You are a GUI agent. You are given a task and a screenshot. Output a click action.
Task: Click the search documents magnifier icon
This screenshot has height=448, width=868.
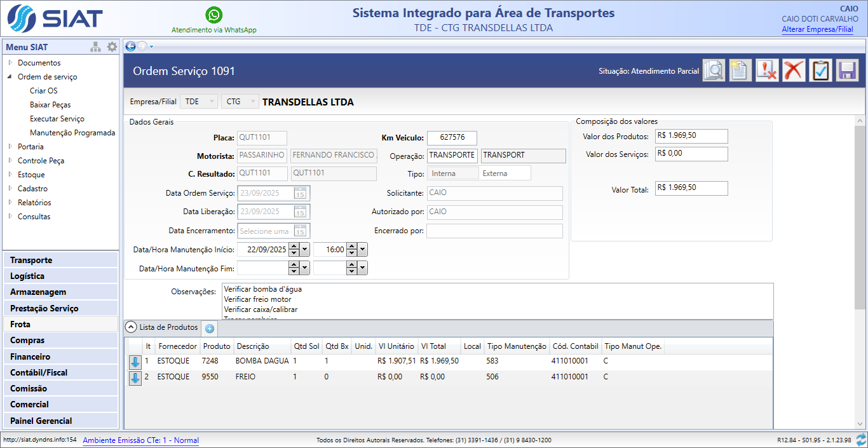coord(714,71)
